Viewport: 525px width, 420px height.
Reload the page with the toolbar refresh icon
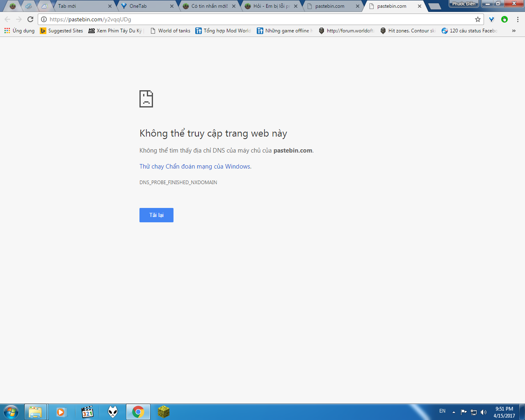pyautogui.click(x=30, y=19)
